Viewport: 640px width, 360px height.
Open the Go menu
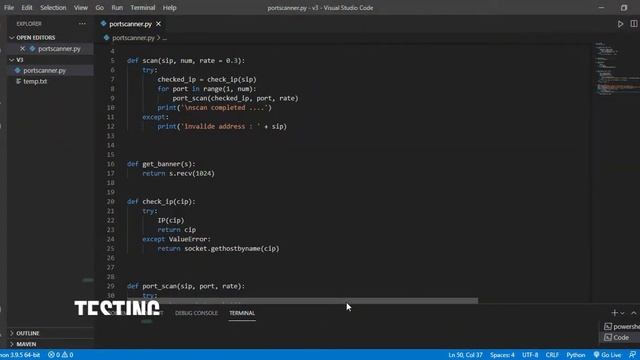pos(100,8)
